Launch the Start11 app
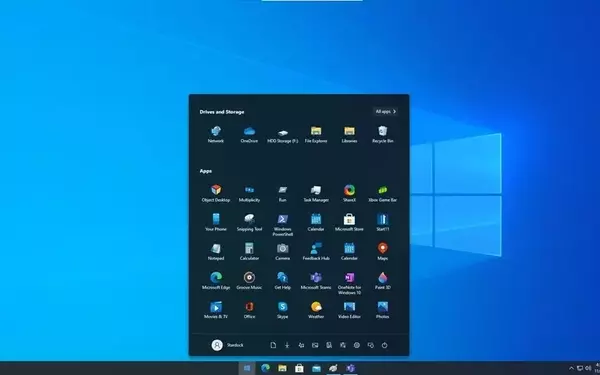 (383, 222)
